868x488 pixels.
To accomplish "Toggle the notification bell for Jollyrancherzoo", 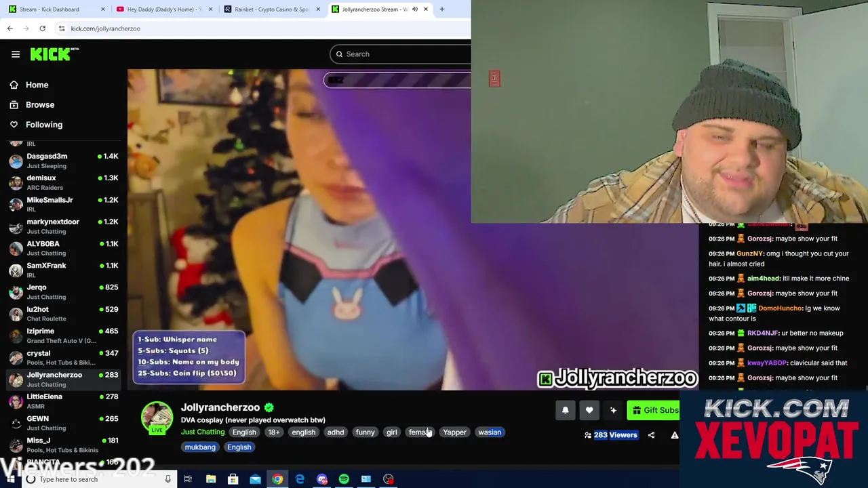I will 566,410.
